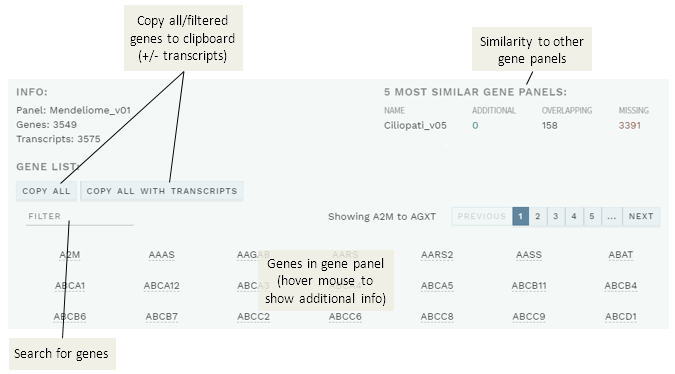Select the ABCC8 gene
The image size is (675, 374).
click(437, 317)
